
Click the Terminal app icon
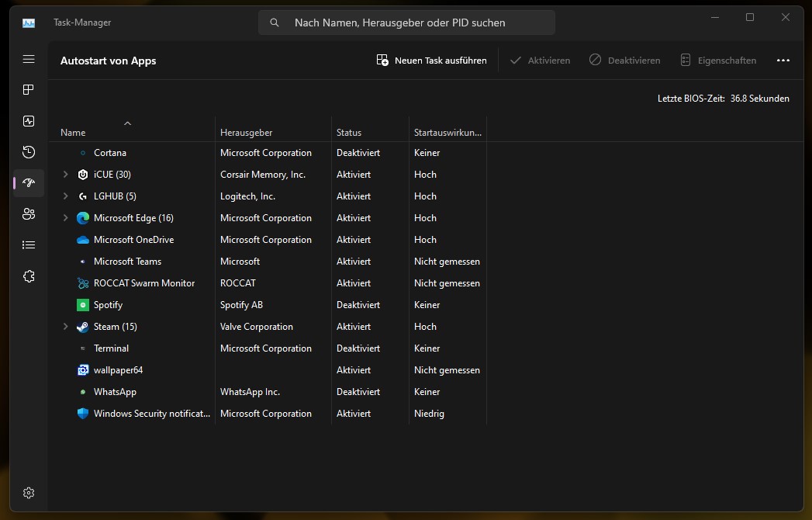[83, 348]
